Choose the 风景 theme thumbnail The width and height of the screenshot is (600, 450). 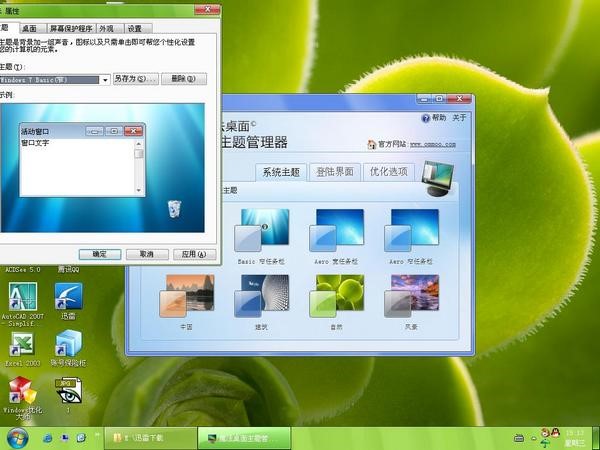(412, 296)
